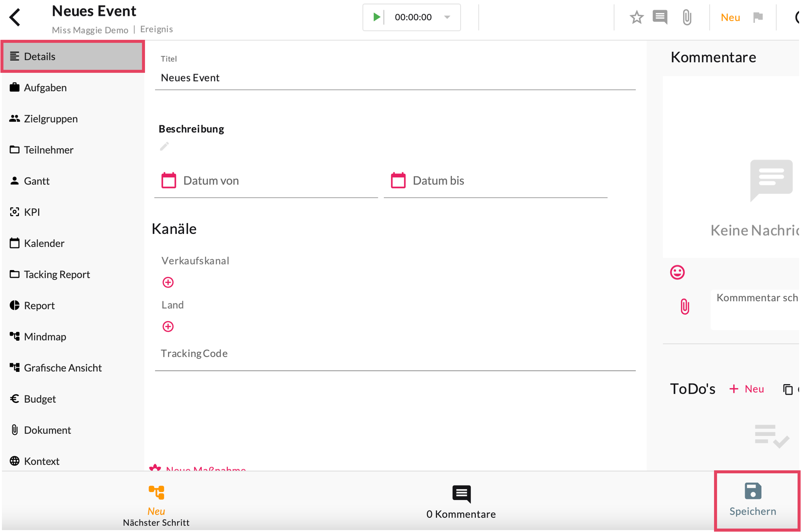Open the Budget section in sidebar
801x532 pixels.
40,399
